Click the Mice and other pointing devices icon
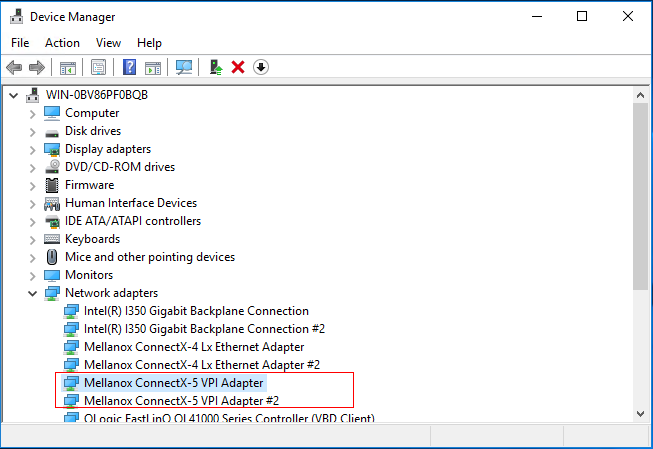Image resolution: width=653 pixels, height=449 pixels. [52, 257]
